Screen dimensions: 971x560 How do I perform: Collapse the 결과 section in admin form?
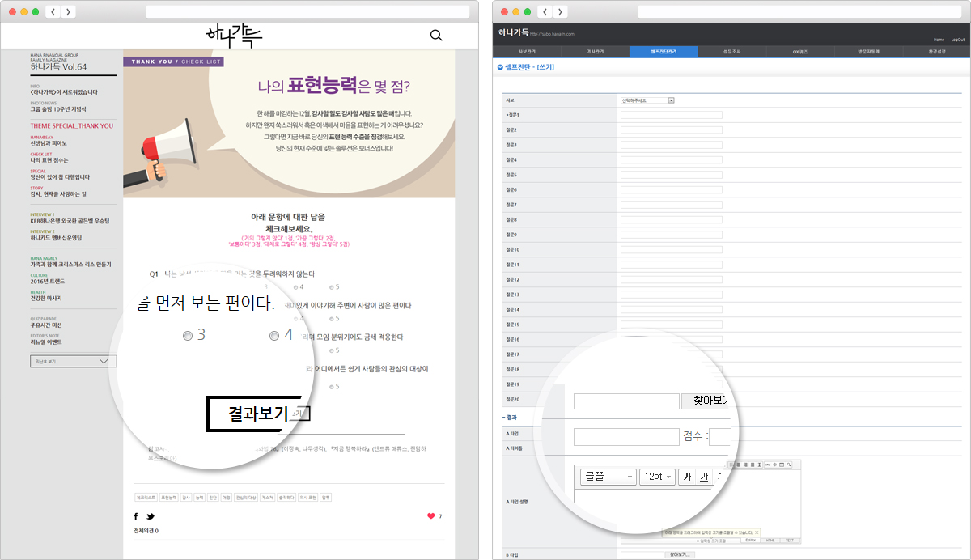point(504,417)
